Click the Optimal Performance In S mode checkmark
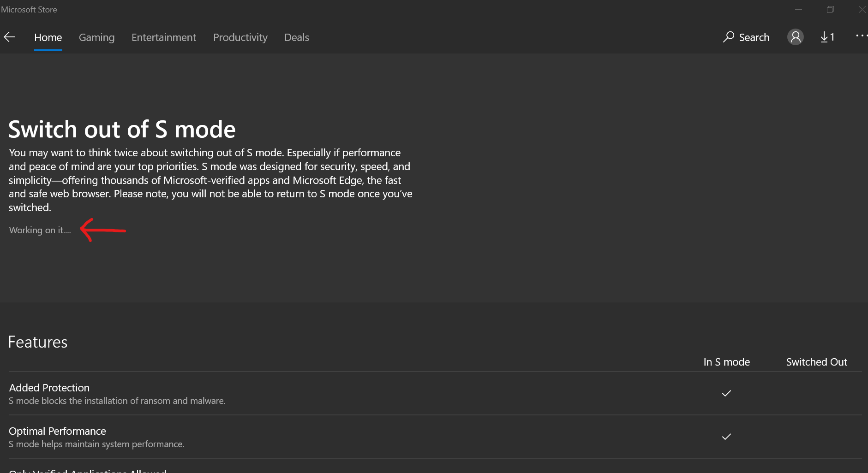The width and height of the screenshot is (868, 473). point(726,437)
